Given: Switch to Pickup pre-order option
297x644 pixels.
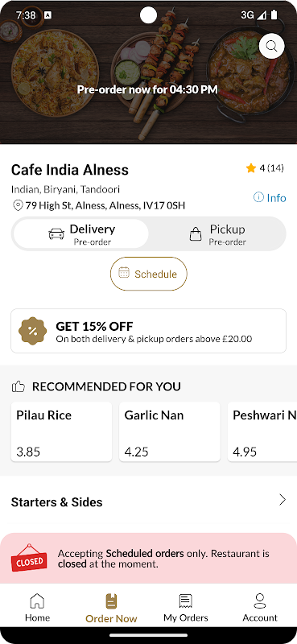Looking at the screenshot, I should (x=217, y=233).
